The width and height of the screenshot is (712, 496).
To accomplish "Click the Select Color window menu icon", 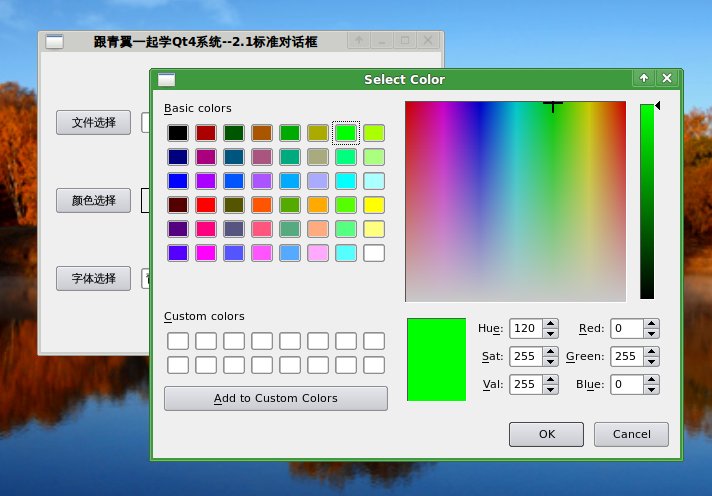I will point(167,79).
